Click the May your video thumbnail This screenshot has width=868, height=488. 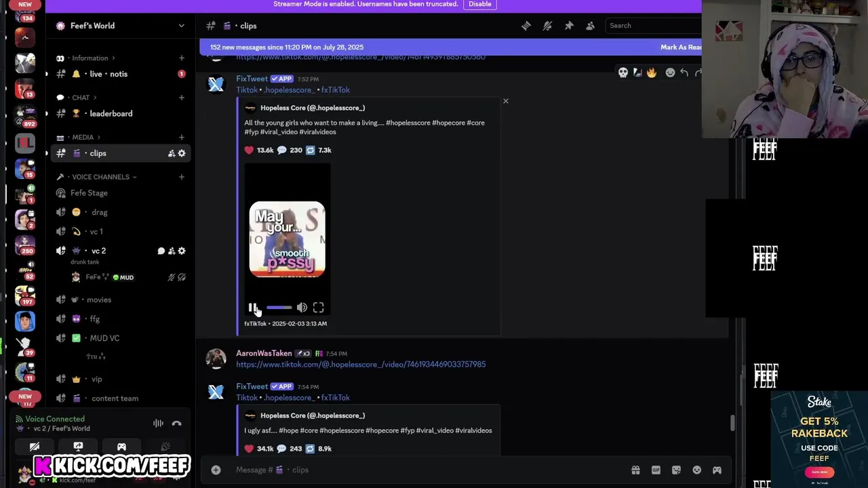(x=288, y=239)
